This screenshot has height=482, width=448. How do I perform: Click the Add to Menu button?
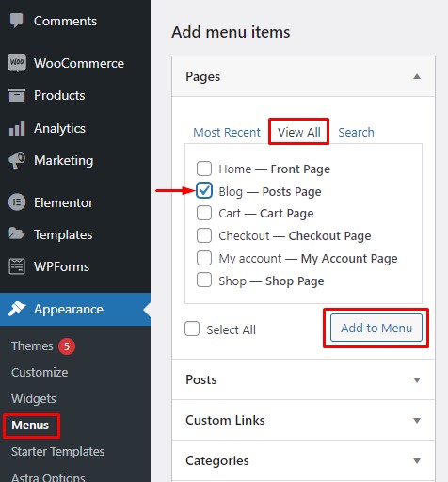[376, 328]
